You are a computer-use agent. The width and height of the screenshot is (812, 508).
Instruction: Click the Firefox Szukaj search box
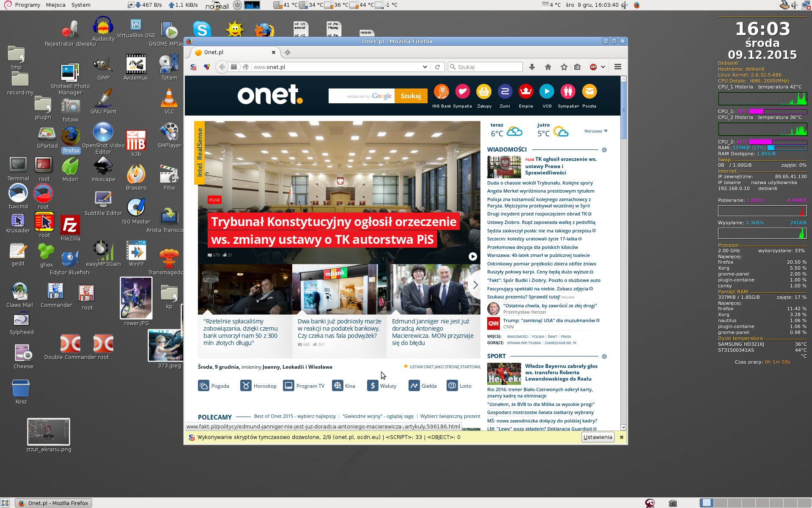tap(486, 67)
